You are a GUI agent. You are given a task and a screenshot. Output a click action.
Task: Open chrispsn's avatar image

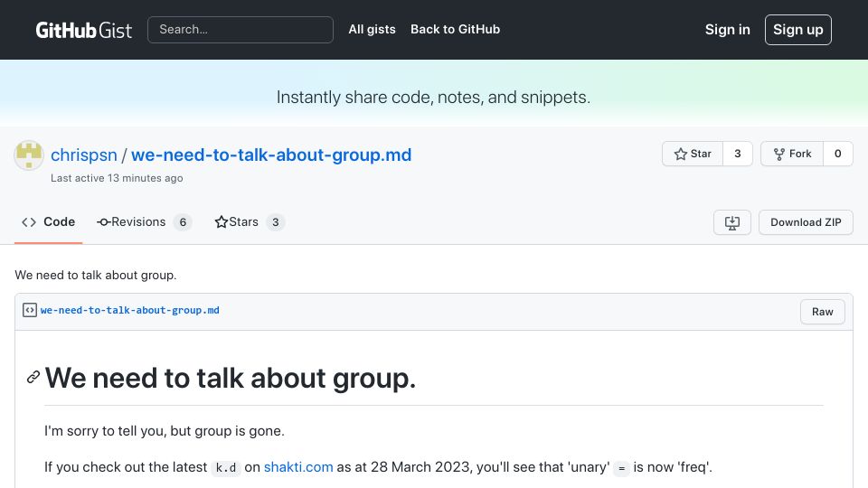[x=29, y=155]
